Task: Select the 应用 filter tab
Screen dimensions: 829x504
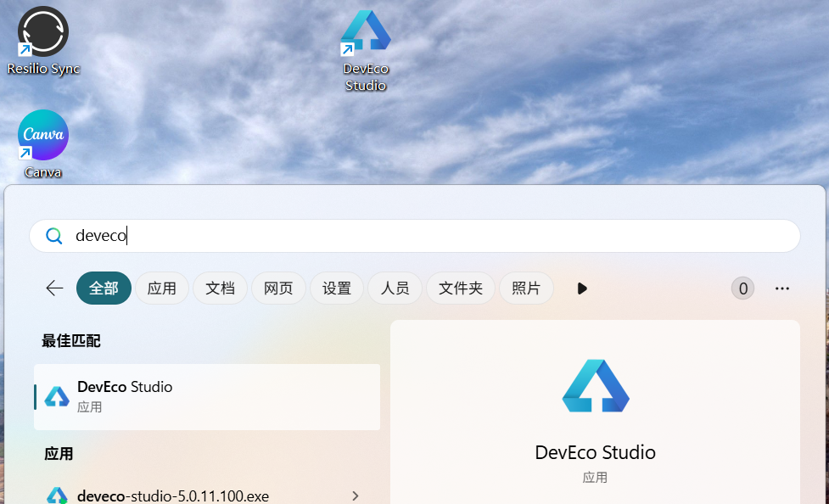Action: (x=161, y=288)
